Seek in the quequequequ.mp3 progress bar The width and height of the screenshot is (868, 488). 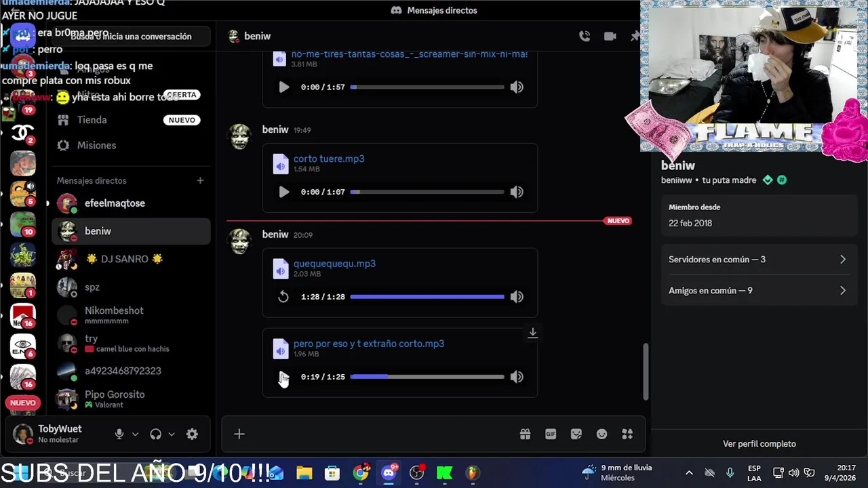tap(427, 297)
